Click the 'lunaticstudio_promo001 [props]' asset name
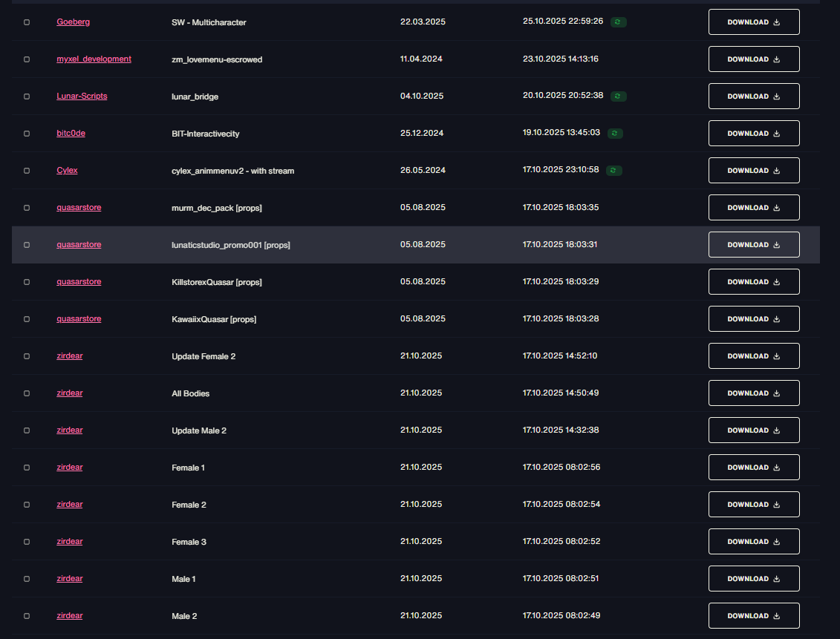840x639 pixels. click(x=231, y=245)
